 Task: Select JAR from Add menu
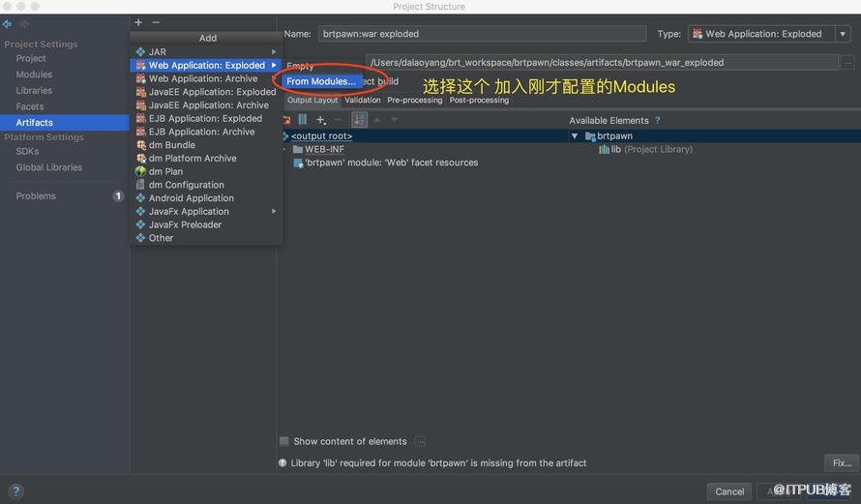206,51
